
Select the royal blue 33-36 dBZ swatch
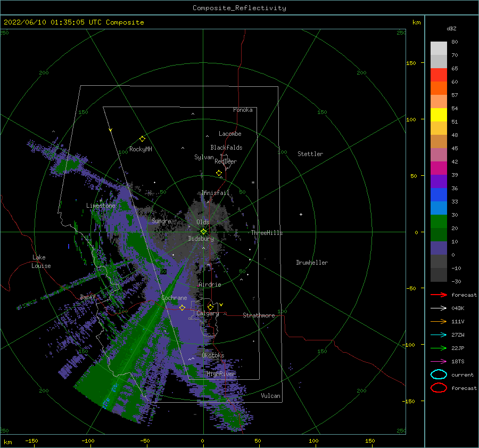(x=439, y=195)
